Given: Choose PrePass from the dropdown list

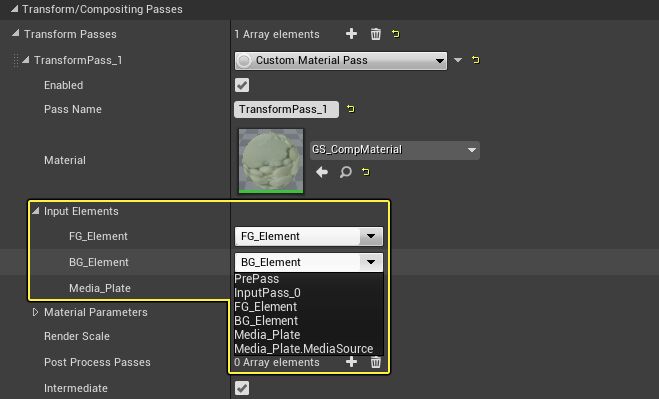Looking at the screenshot, I should 257,279.
